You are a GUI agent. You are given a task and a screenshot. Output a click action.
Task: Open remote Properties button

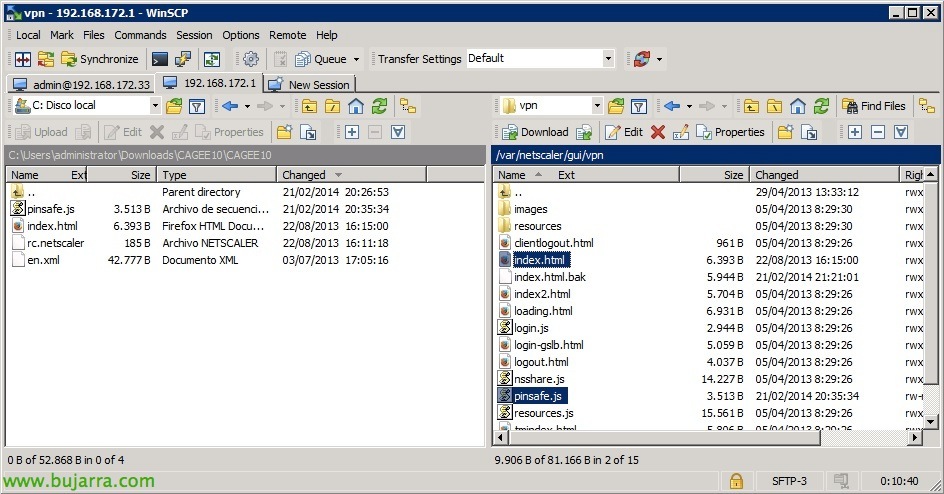[730, 132]
